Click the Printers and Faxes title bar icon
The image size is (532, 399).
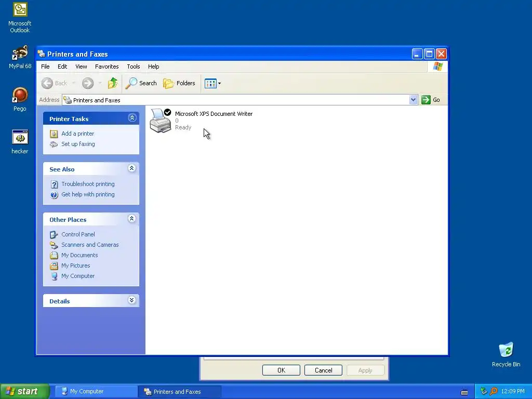42,54
